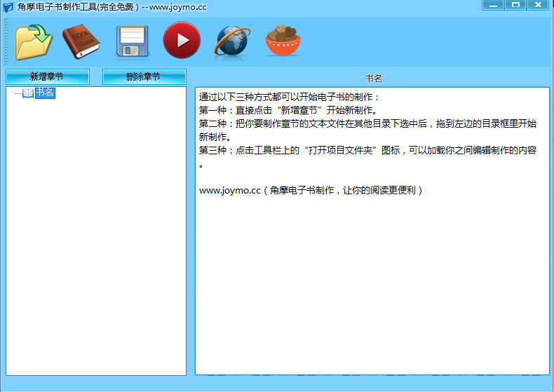
Task: Click the open-book icon beside 书名 node
Action: 28,93
